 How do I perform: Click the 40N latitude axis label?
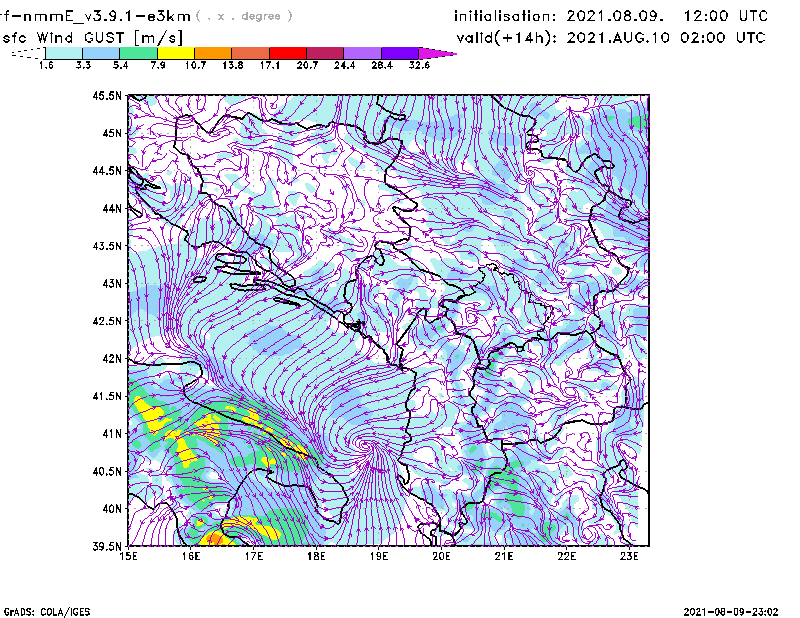(x=112, y=509)
